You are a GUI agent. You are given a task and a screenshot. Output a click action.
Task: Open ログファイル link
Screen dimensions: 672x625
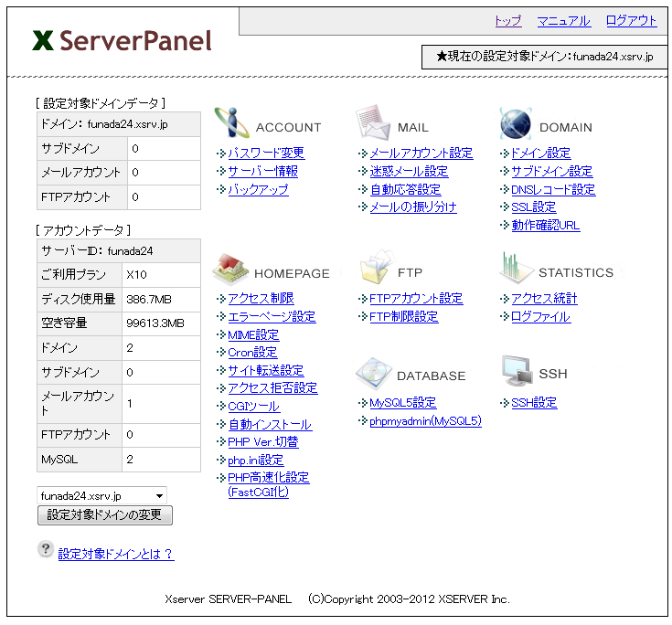click(x=541, y=316)
